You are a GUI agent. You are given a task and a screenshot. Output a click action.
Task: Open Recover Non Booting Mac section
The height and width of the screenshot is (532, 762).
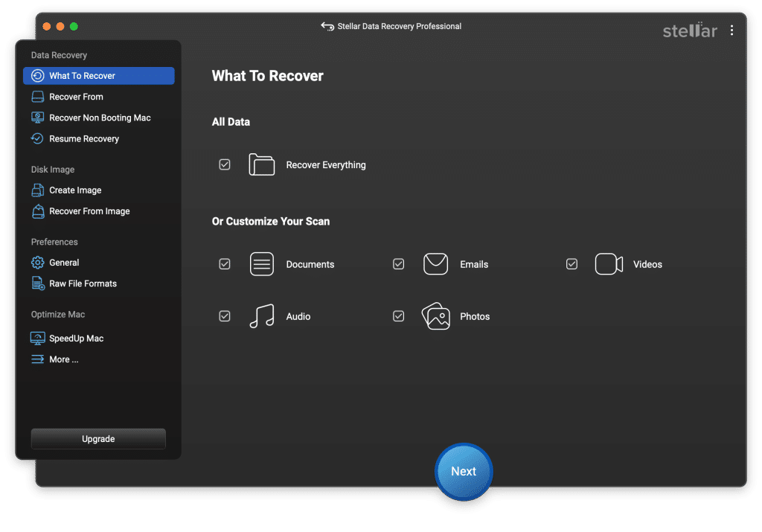(100, 118)
